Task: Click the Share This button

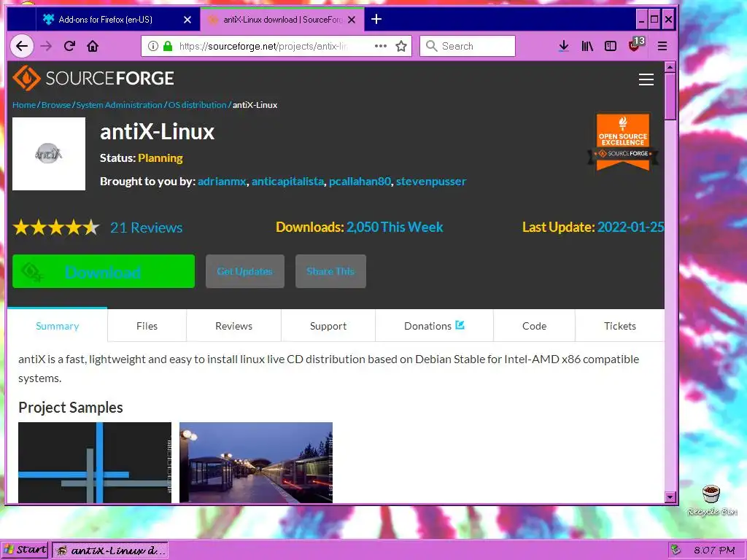Action: (330, 271)
